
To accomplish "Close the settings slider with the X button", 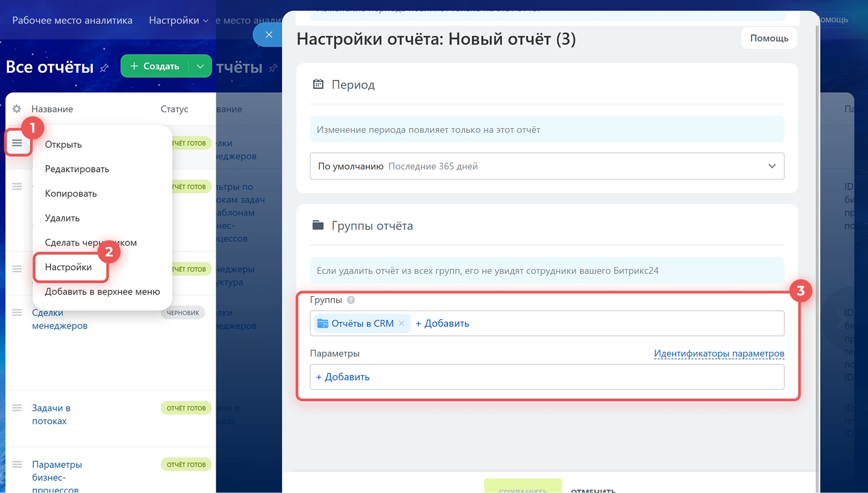I will point(269,35).
